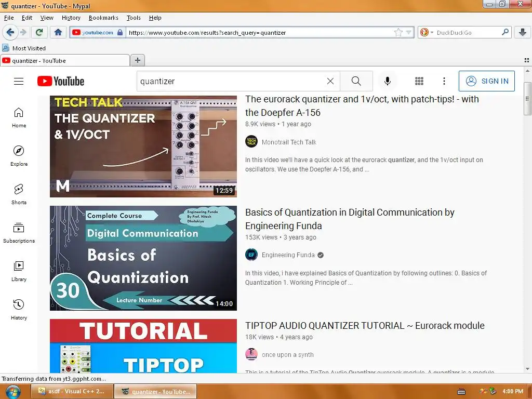Open History in the sidebar

(x=19, y=310)
